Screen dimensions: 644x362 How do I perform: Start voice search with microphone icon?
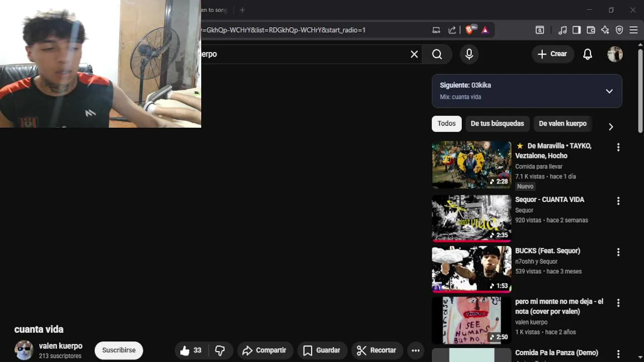point(469,54)
